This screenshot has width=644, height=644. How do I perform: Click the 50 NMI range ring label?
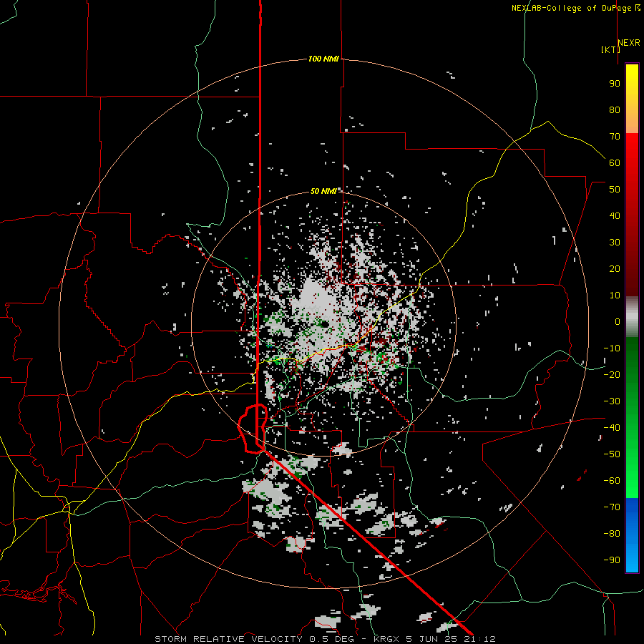point(323,191)
